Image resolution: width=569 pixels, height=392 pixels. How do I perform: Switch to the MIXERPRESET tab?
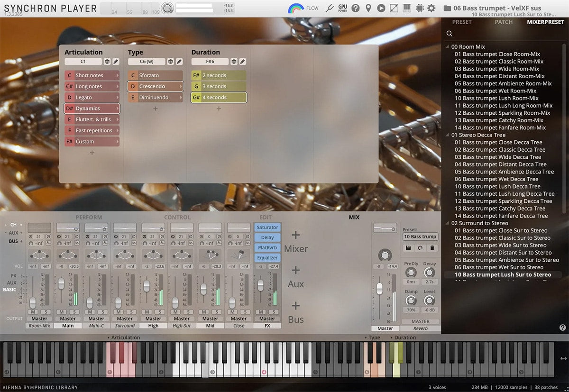[x=545, y=22]
